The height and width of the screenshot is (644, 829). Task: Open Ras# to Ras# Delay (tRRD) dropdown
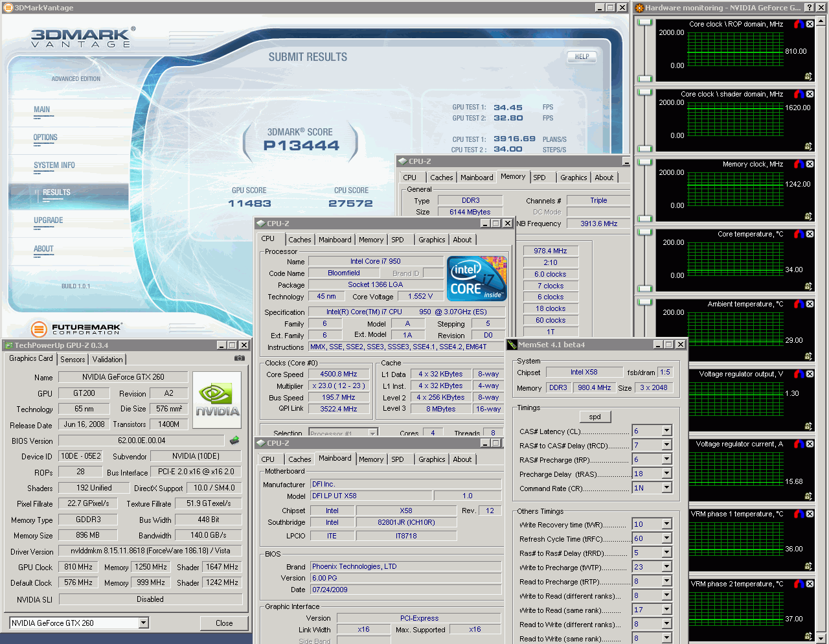click(x=666, y=553)
